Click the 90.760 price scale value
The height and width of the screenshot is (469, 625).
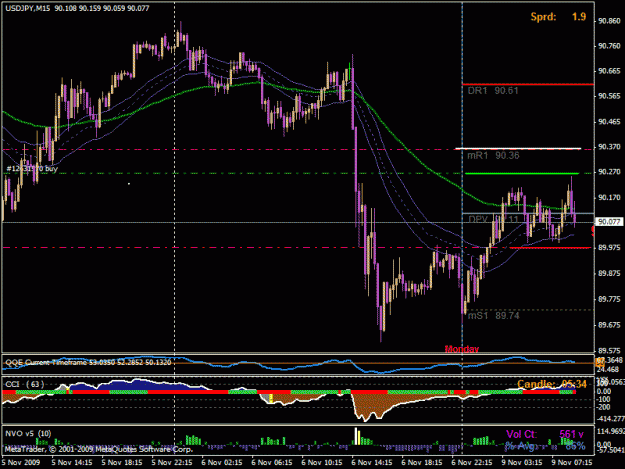click(609, 46)
